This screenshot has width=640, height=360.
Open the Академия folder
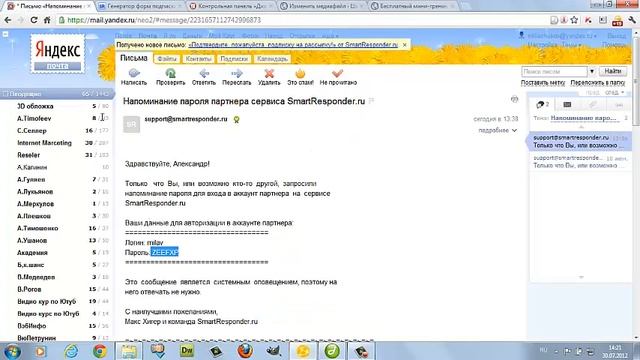tap(32, 253)
